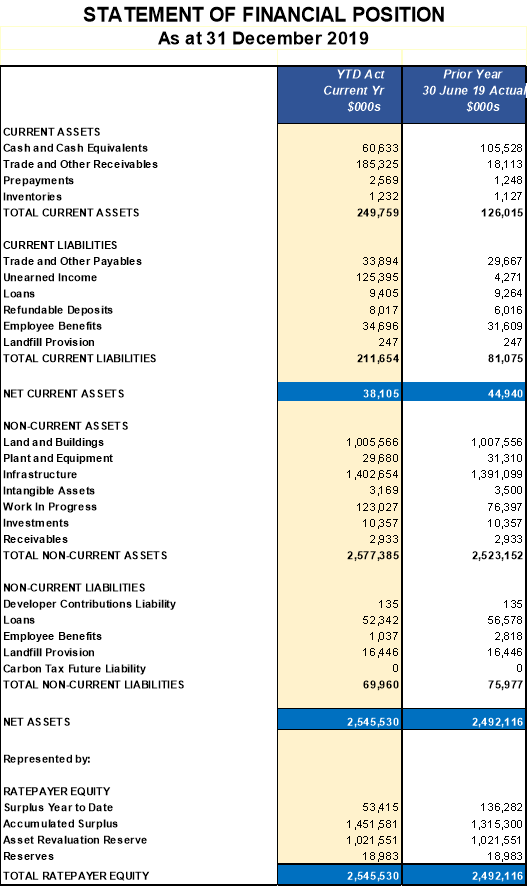528x886 pixels.
Task: Click prior year Accumulated Surplus 1,315,300
Action: click(x=497, y=824)
